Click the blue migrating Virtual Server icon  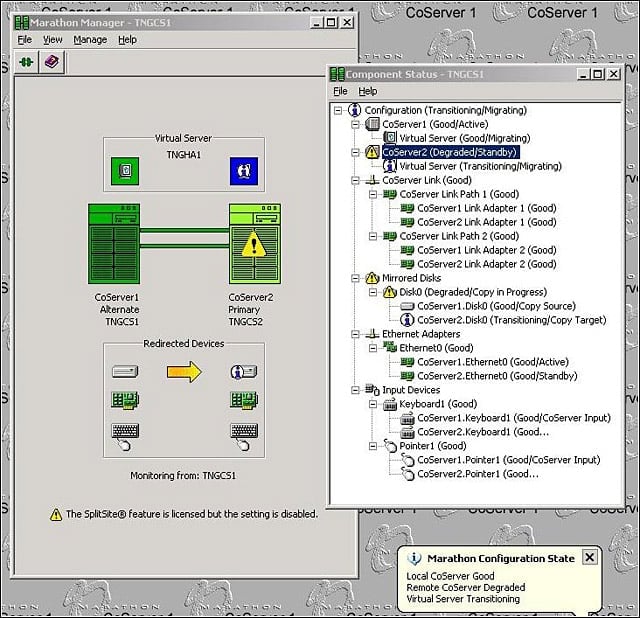(x=244, y=171)
